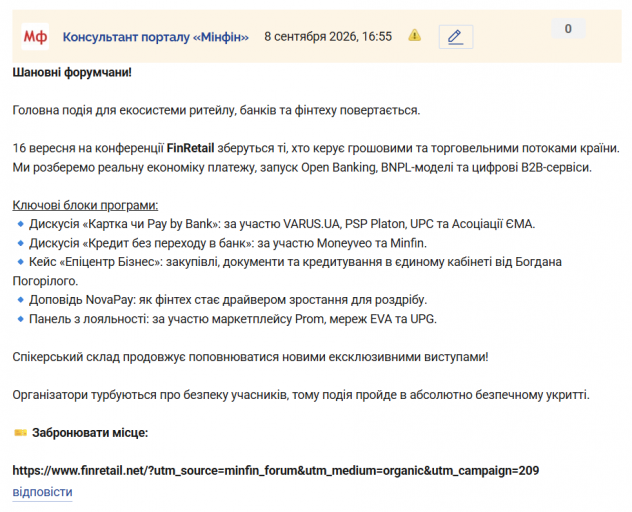
Task: Click the diamond bullet for Картка чи Pay by Bank
Action: (x=21, y=224)
